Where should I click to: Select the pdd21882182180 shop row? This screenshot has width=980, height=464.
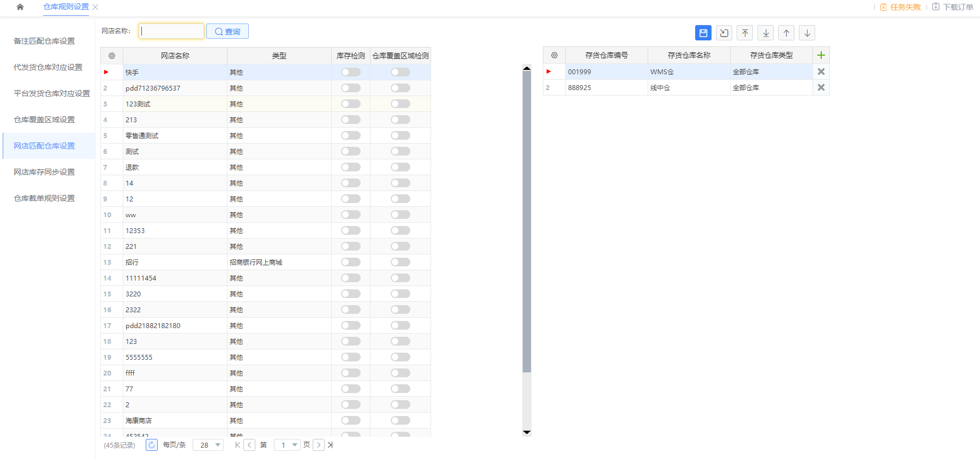pyautogui.click(x=266, y=325)
